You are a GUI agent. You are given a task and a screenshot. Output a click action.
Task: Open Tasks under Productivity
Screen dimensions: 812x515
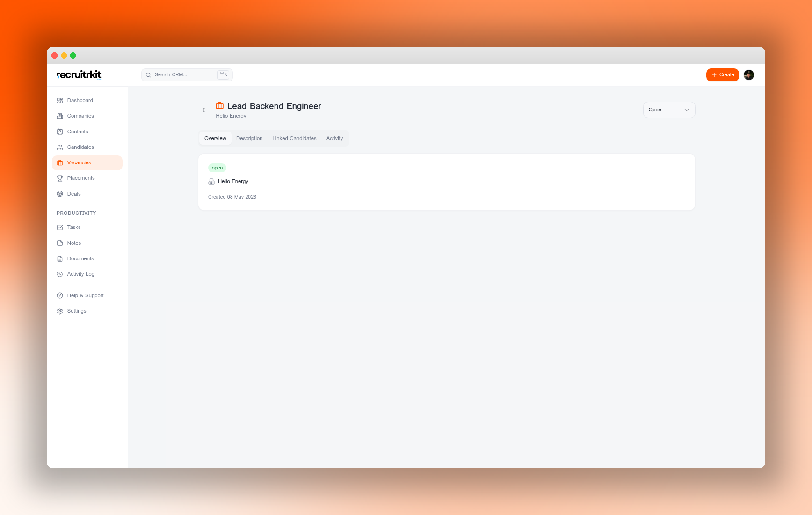87,228
